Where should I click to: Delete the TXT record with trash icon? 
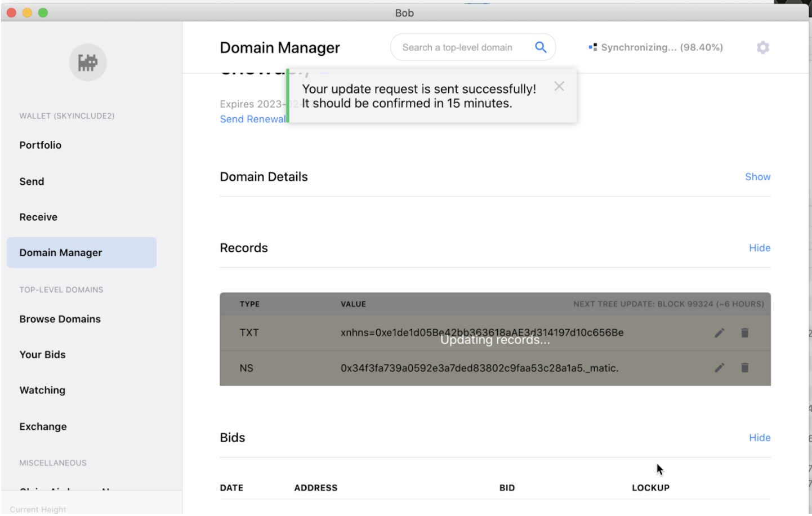click(744, 333)
